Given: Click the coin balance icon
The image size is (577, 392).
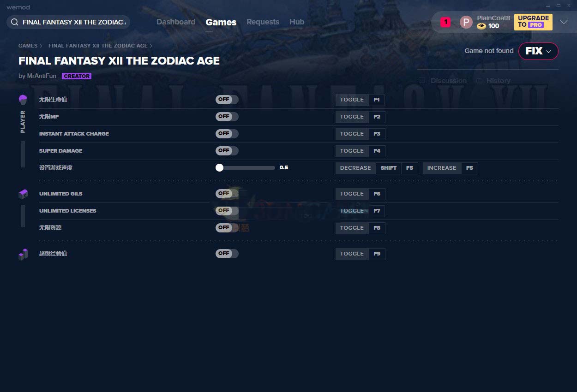Looking at the screenshot, I should (x=481, y=26).
